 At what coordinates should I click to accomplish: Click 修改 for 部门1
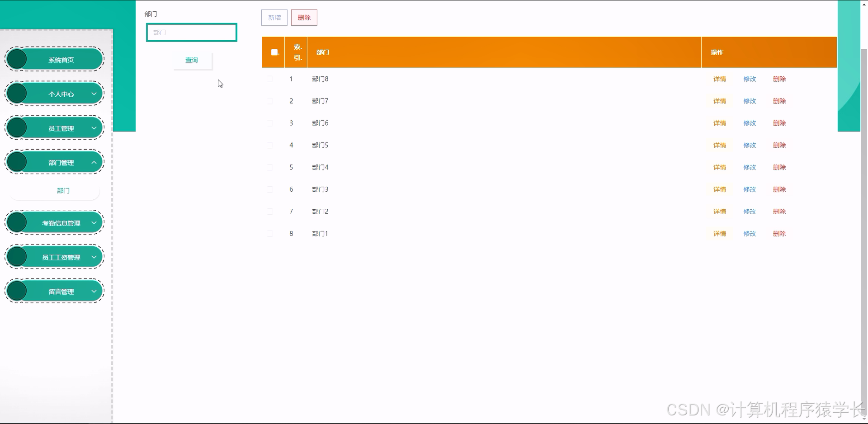coord(750,234)
